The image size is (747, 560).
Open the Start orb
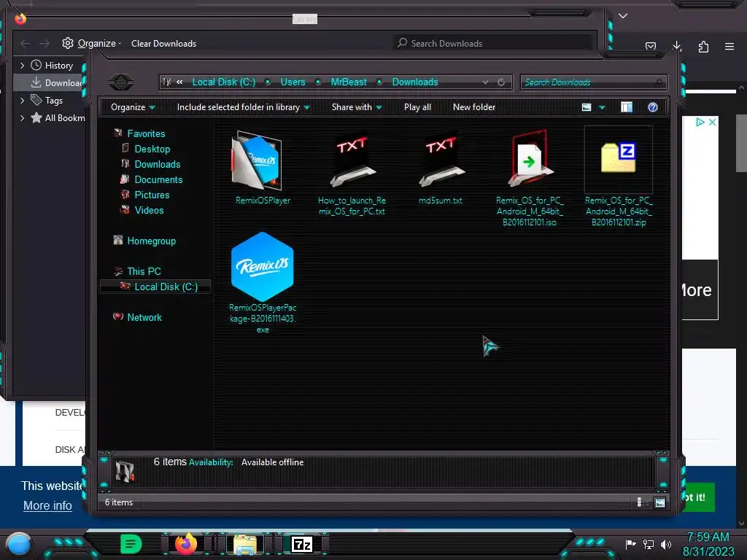click(x=19, y=544)
